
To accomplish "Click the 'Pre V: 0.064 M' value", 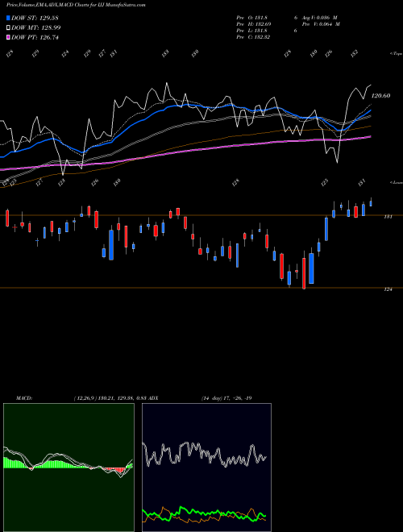I will click(321, 24).
